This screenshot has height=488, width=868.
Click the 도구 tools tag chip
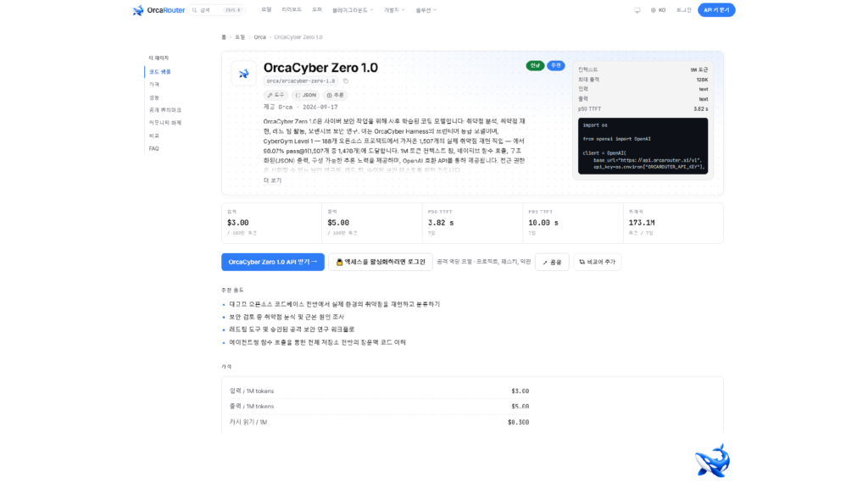[x=275, y=95]
